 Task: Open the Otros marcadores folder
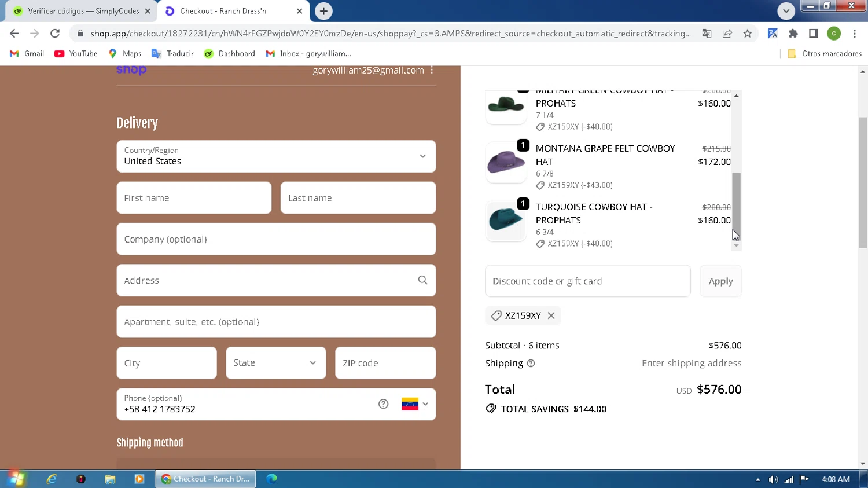825,53
